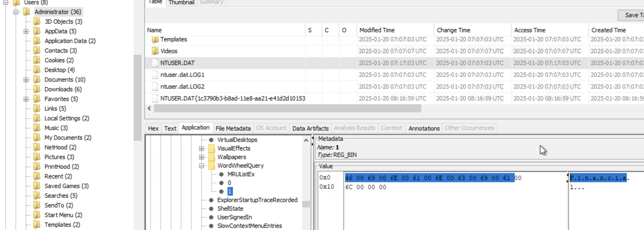
Task: Open the Thumbnail view tab
Action: 181,3
